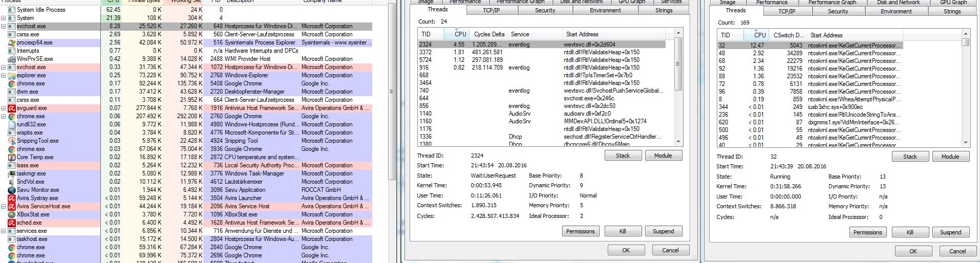This screenshot has height=263, width=980.
Task: Click up arrow of svchost thread list scrollbar
Action: [678, 33]
